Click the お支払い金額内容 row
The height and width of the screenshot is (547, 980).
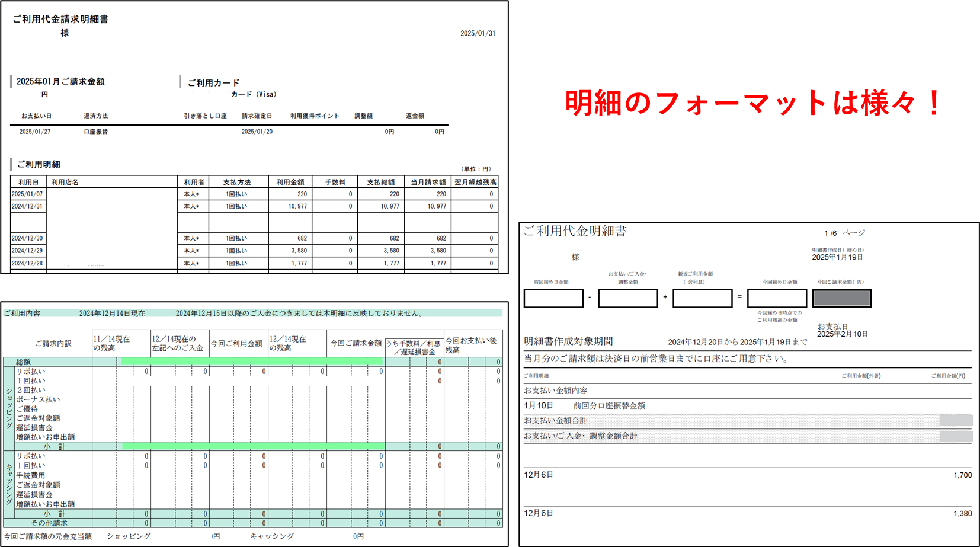click(x=748, y=391)
